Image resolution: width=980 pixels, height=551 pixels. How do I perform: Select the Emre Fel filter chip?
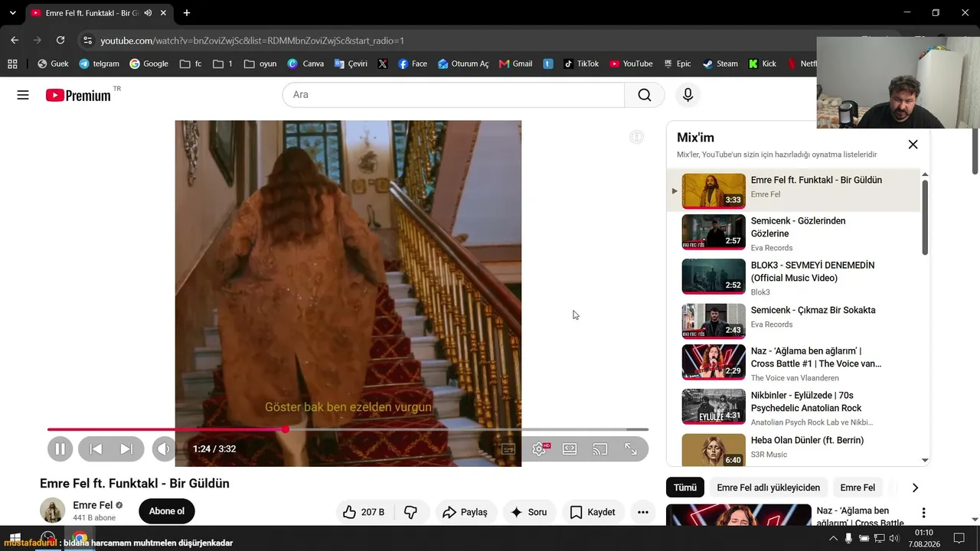857,487
